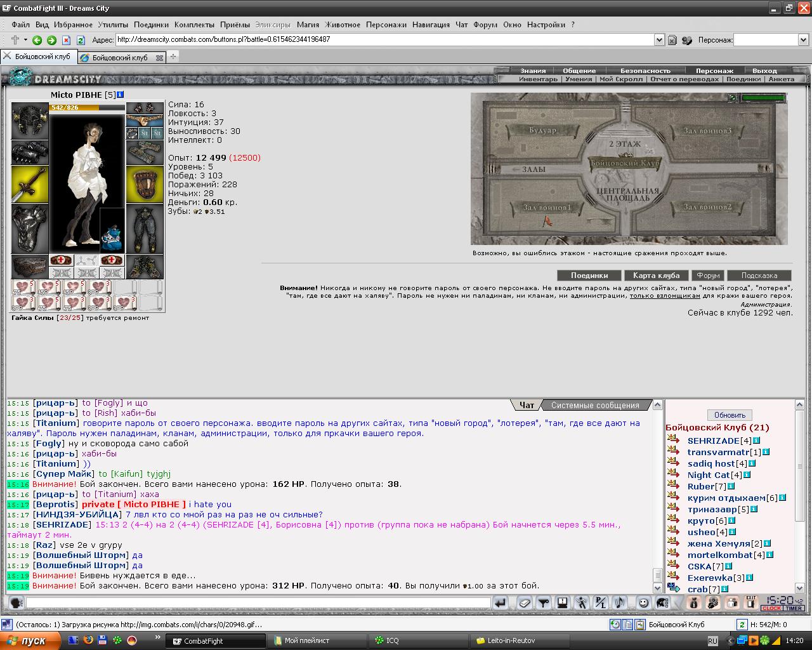Open the Навигация menu
The width and height of the screenshot is (812, 650).
431,25
